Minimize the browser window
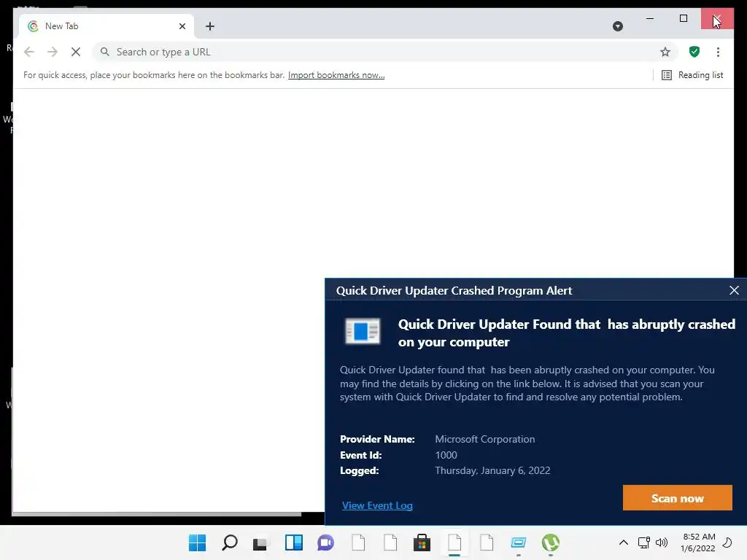The height and width of the screenshot is (560, 747). point(650,18)
